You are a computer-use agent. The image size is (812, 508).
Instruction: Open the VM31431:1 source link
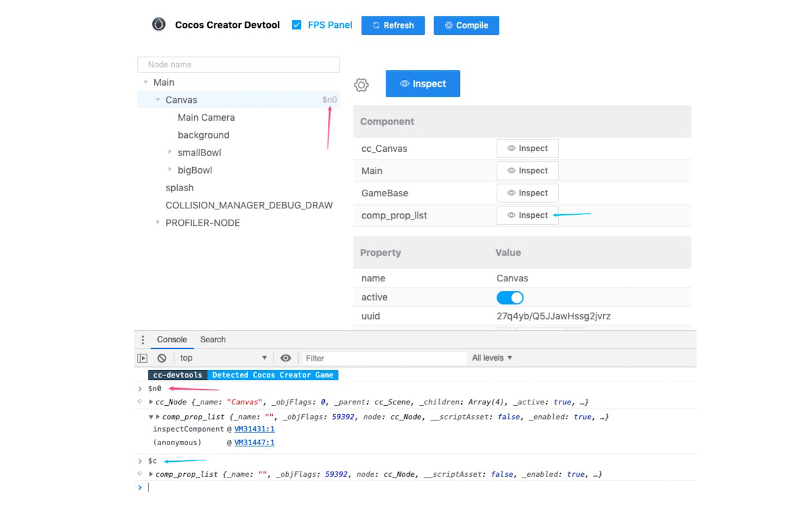pyautogui.click(x=254, y=429)
